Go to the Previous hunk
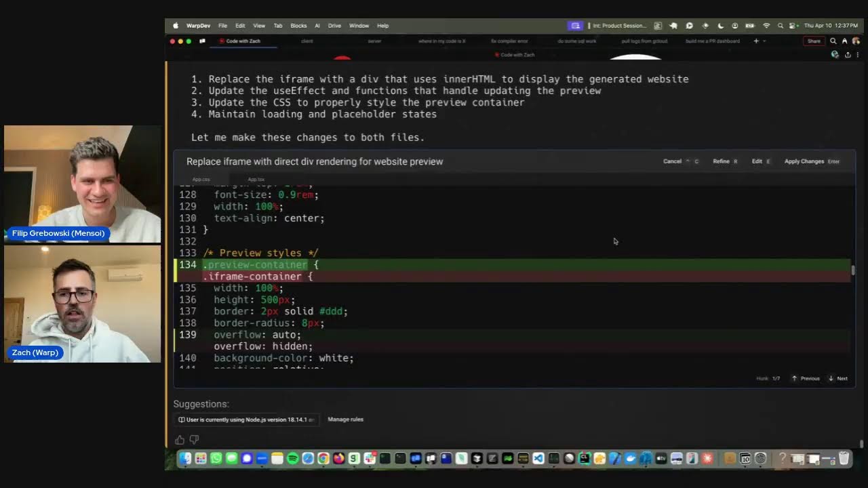 pyautogui.click(x=806, y=378)
